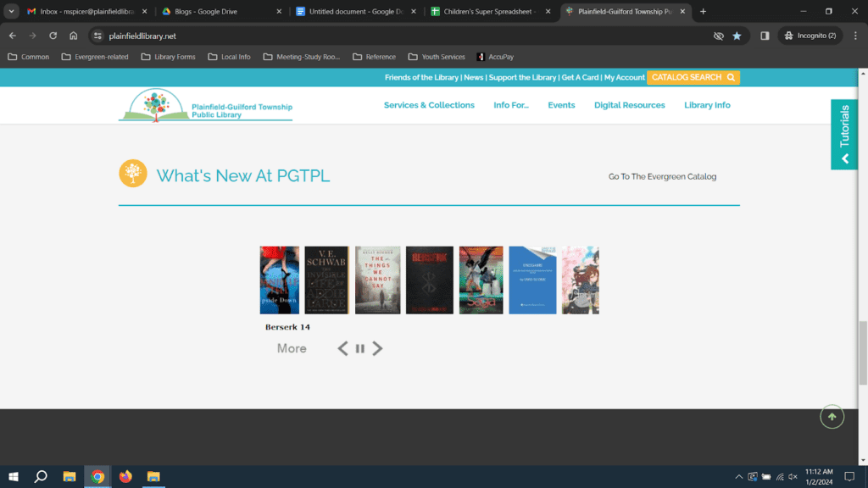Open the Incognito (2) profile indicator
The image size is (868, 488).
point(810,36)
